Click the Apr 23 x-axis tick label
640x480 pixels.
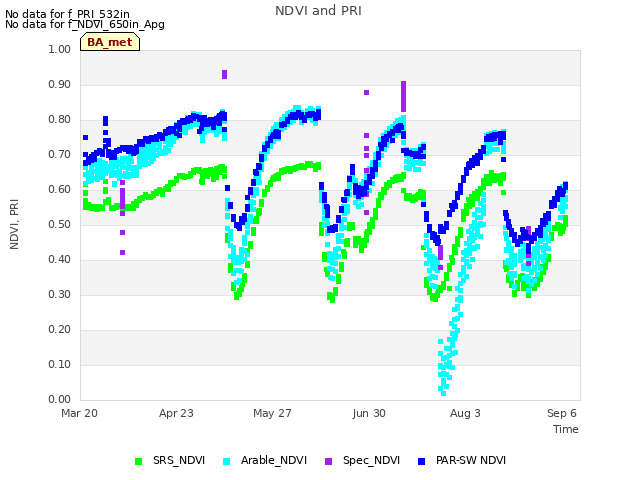(176, 413)
